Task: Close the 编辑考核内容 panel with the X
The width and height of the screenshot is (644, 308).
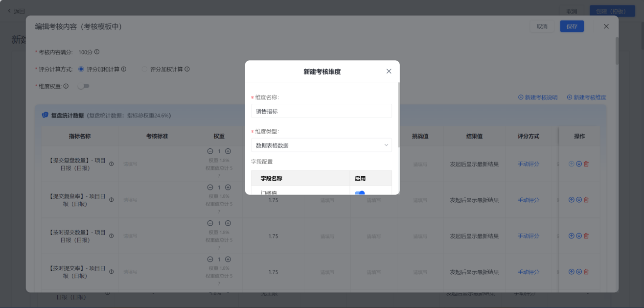Action: coord(606,26)
